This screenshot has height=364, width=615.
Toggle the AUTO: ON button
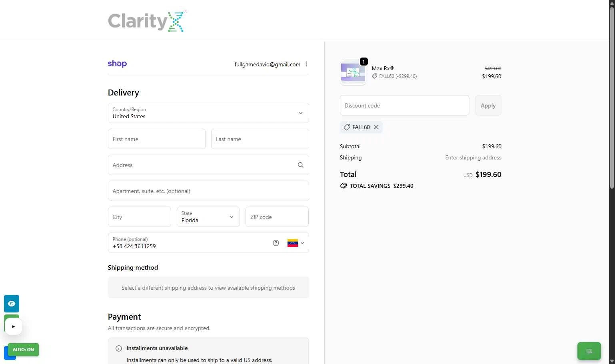pyautogui.click(x=23, y=350)
